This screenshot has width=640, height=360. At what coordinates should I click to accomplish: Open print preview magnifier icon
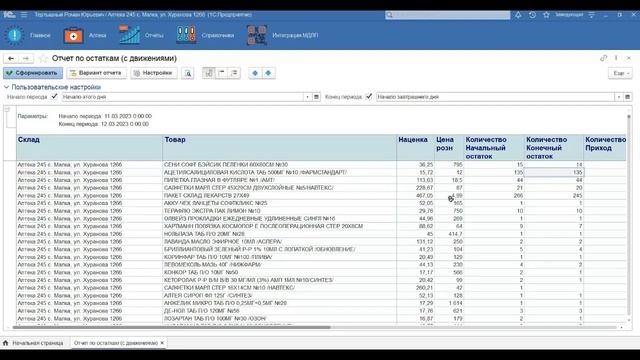(188, 73)
